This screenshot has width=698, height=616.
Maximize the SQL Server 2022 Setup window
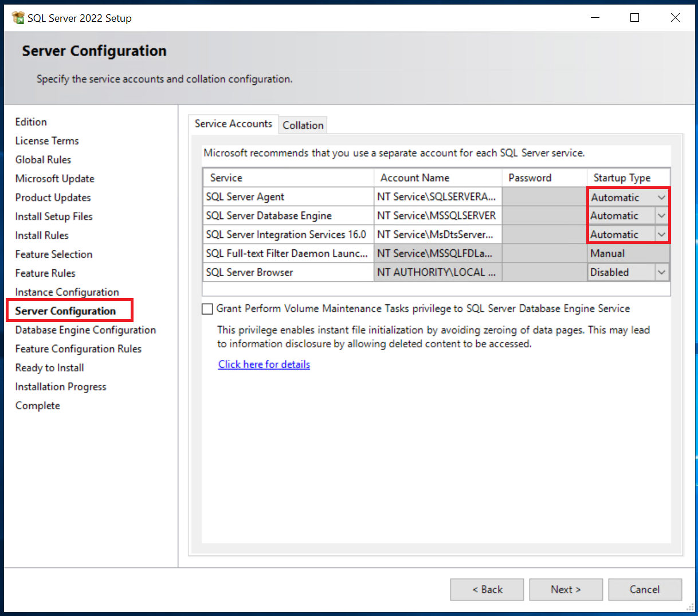point(634,18)
